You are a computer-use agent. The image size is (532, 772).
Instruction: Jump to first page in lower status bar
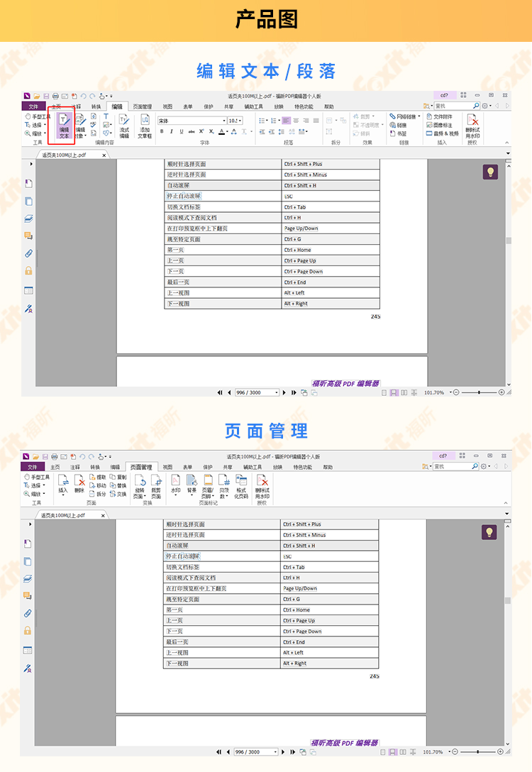(219, 752)
